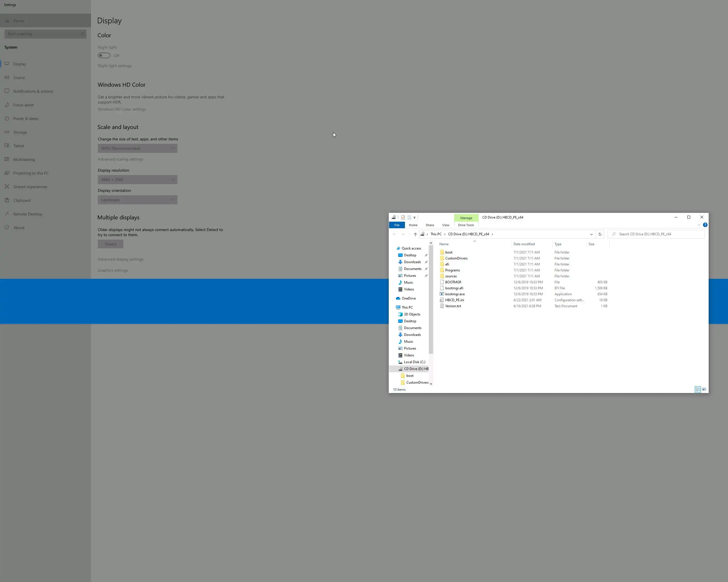Open the Display resolution dropdown
Viewport: 728px width, 582px height.
[x=137, y=180]
